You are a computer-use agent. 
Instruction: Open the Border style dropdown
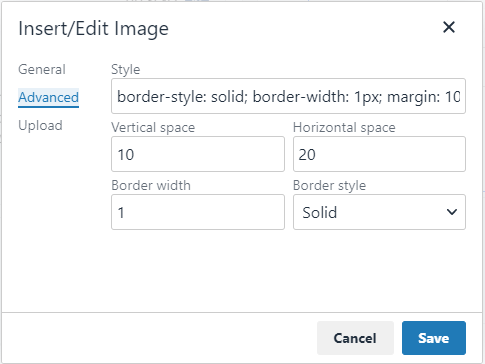tap(379, 212)
